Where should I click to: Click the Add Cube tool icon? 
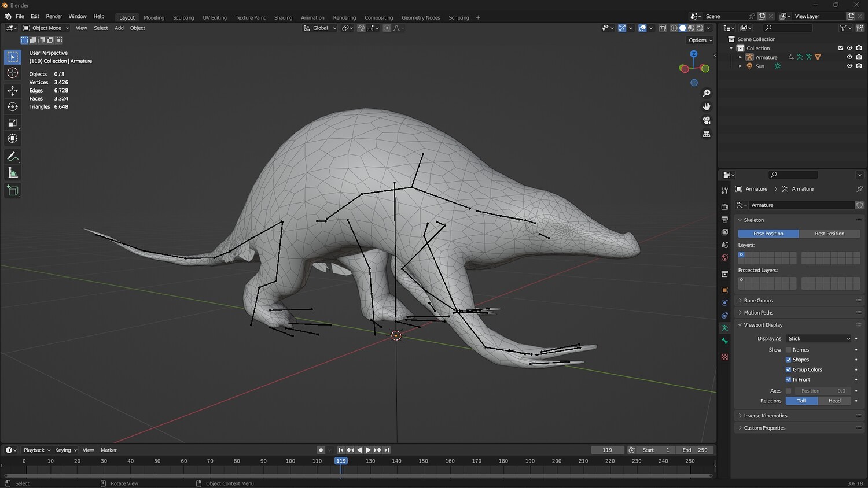[x=12, y=190]
